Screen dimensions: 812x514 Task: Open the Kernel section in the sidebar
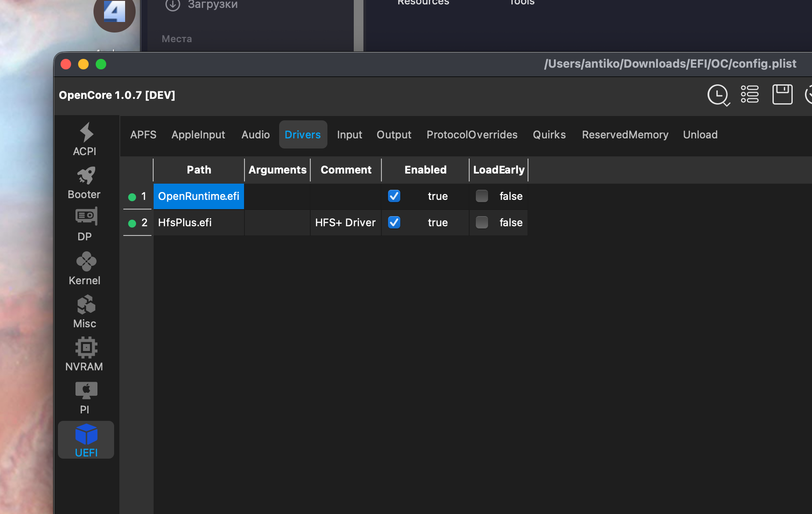[x=85, y=268]
